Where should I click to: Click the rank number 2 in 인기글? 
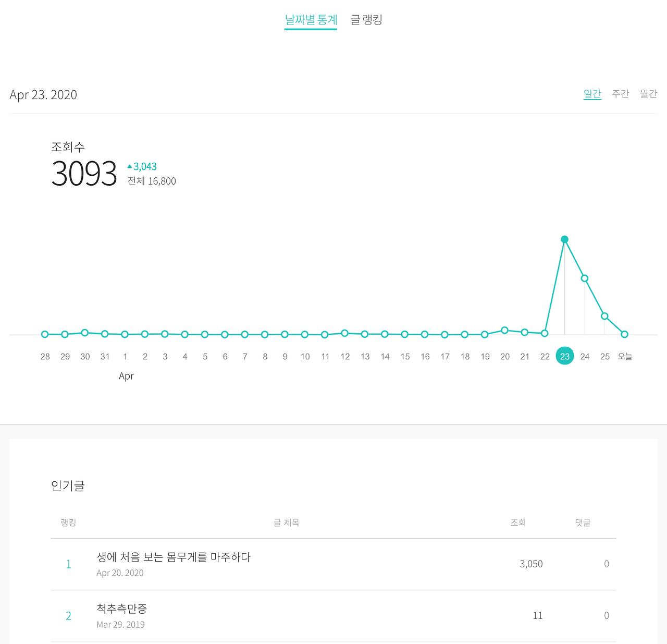(68, 615)
